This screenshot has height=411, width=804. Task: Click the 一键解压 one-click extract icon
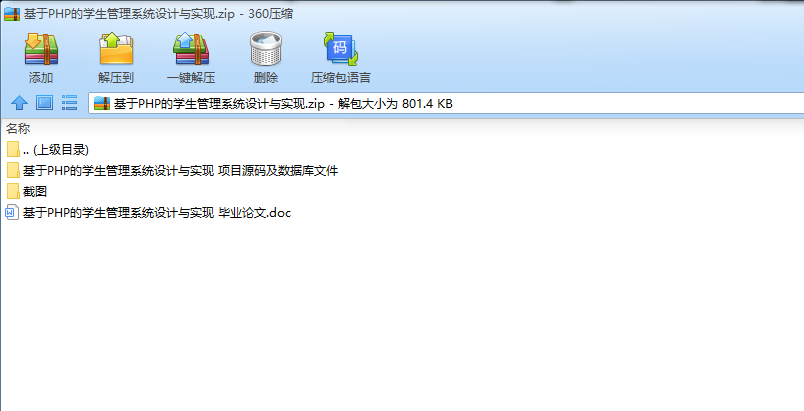click(191, 49)
